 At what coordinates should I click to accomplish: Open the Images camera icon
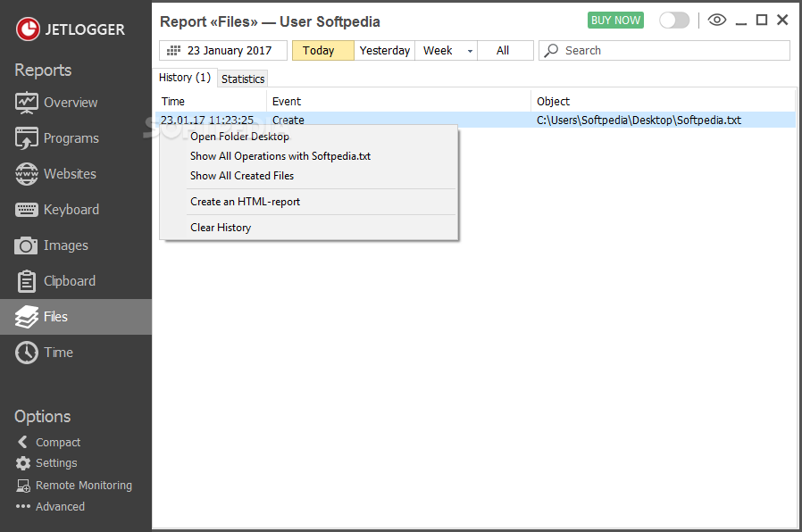26,245
